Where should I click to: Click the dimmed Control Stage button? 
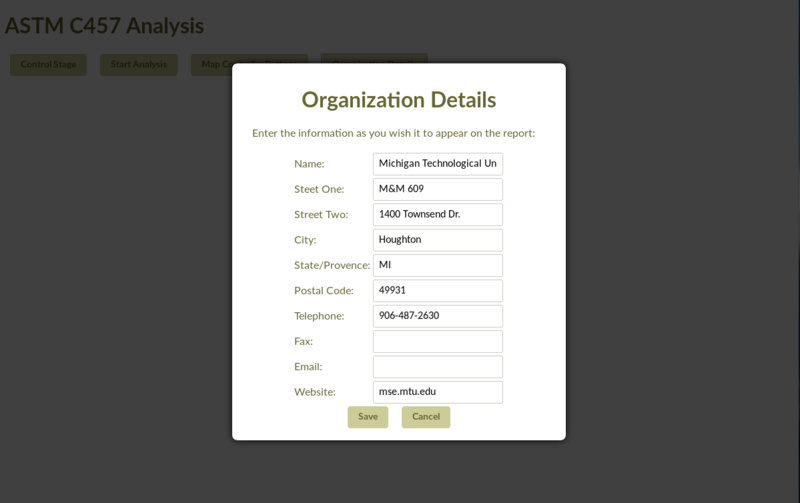(x=48, y=65)
